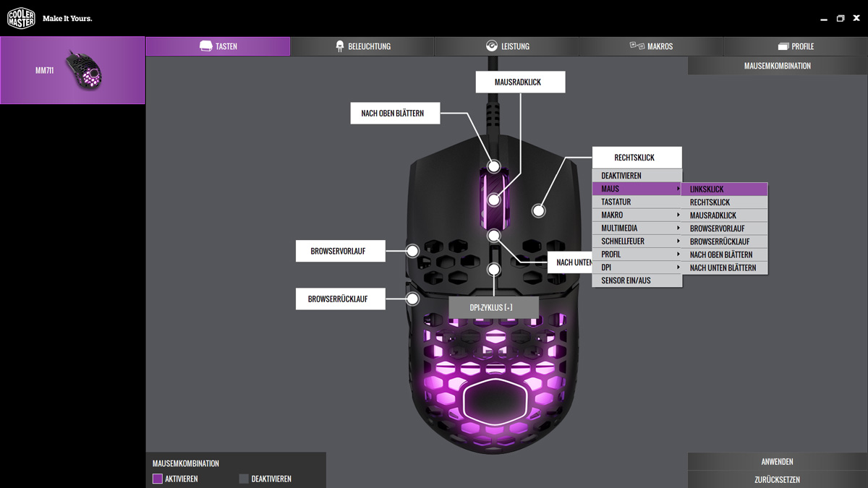This screenshot has width=868, height=488.
Task: Click the scroll-up marker dot on the wheel
Action: (494, 166)
